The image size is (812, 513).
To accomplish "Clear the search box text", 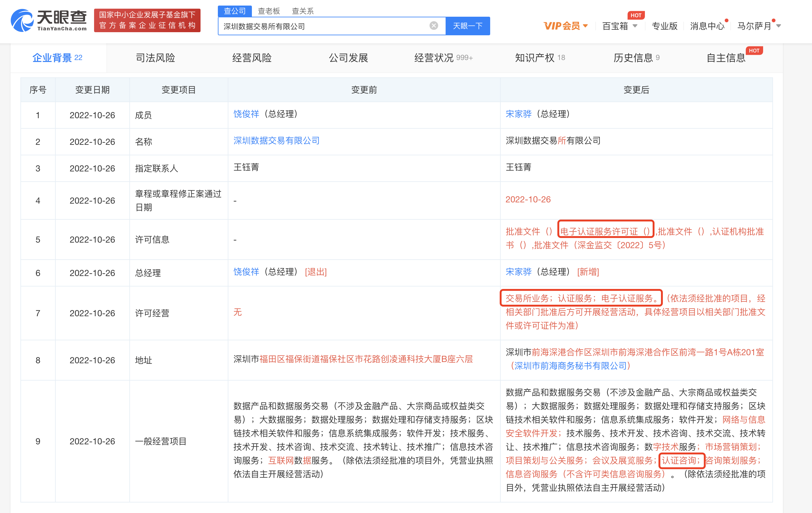I will [434, 26].
